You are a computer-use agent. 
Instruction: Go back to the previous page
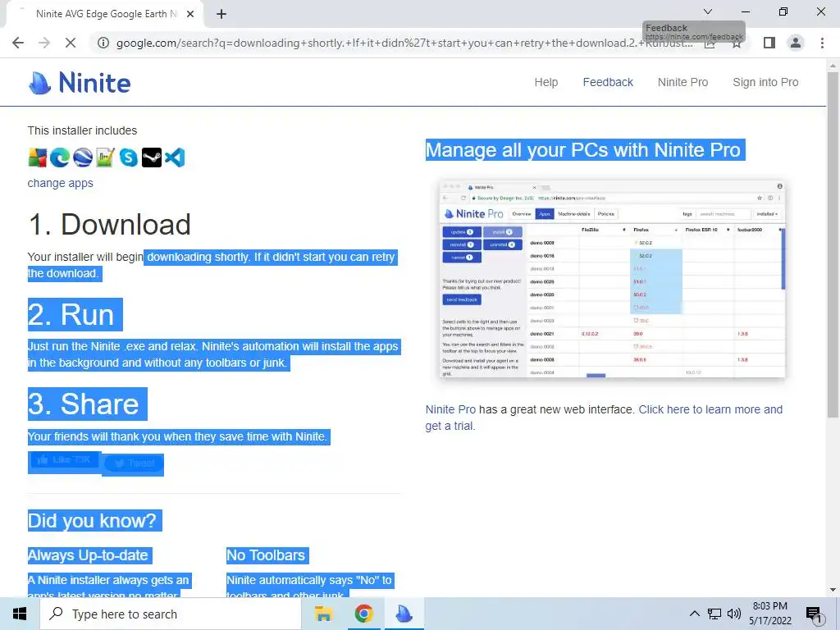click(x=18, y=43)
